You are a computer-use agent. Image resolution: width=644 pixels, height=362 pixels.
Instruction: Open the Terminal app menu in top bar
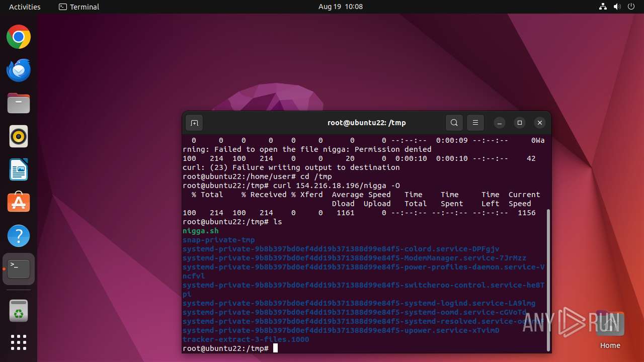[x=79, y=7]
